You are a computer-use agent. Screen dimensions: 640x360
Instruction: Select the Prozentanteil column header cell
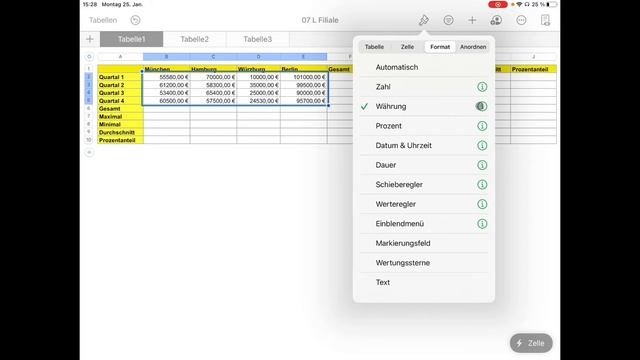click(x=533, y=69)
